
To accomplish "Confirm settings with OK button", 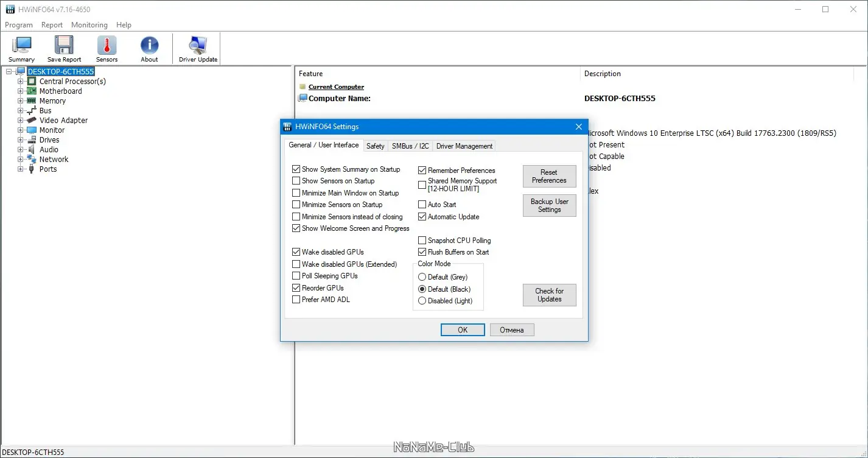I will [463, 329].
